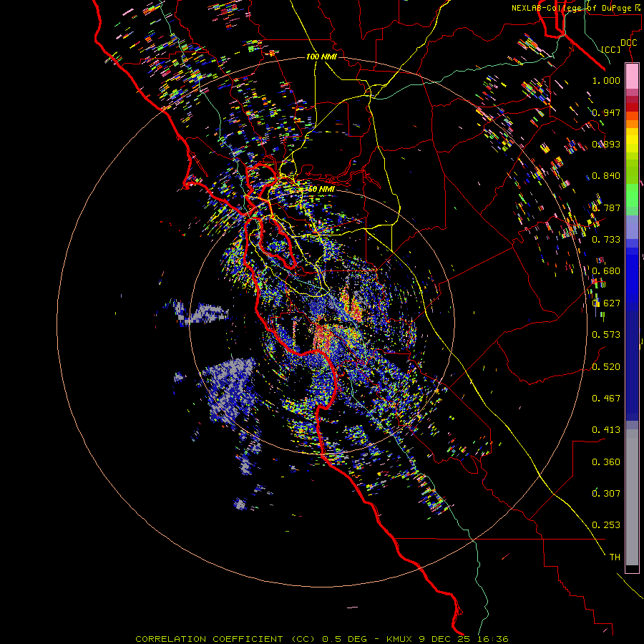Select the 0.893 legend value
The height and width of the screenshot is (644, 644).
coord(606,144)
